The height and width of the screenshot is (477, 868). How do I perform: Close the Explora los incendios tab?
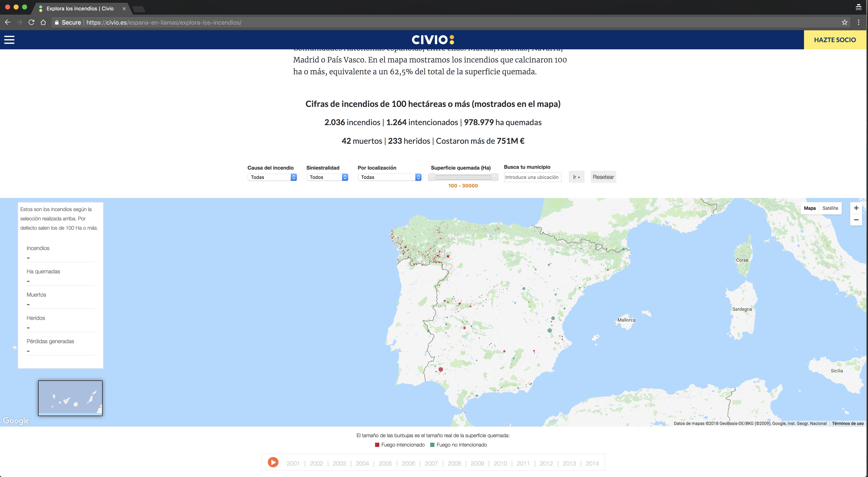click(x=124, y=9)
